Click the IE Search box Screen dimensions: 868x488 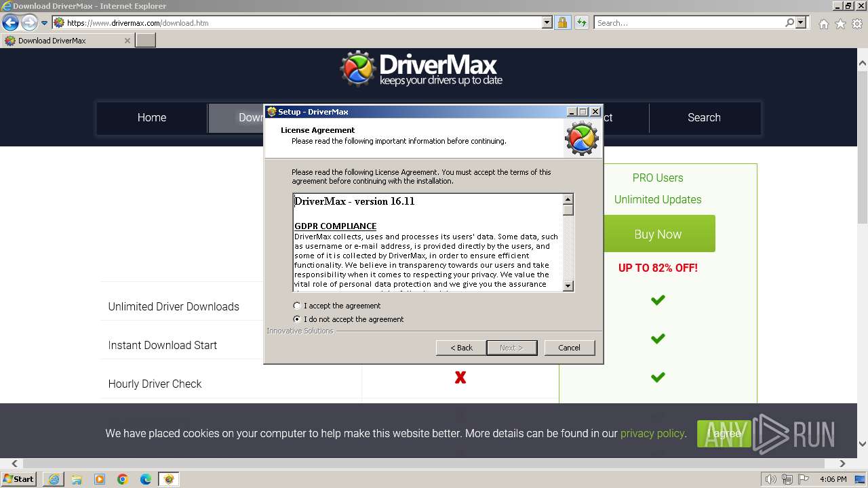689,22
